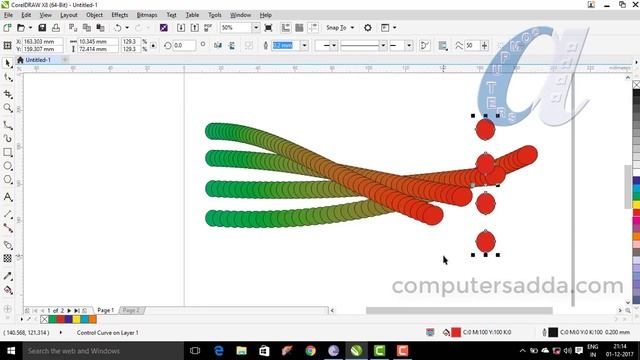Jump to last page arrow
The height and width of the screenshot is (360, 640).
[76, 311]
